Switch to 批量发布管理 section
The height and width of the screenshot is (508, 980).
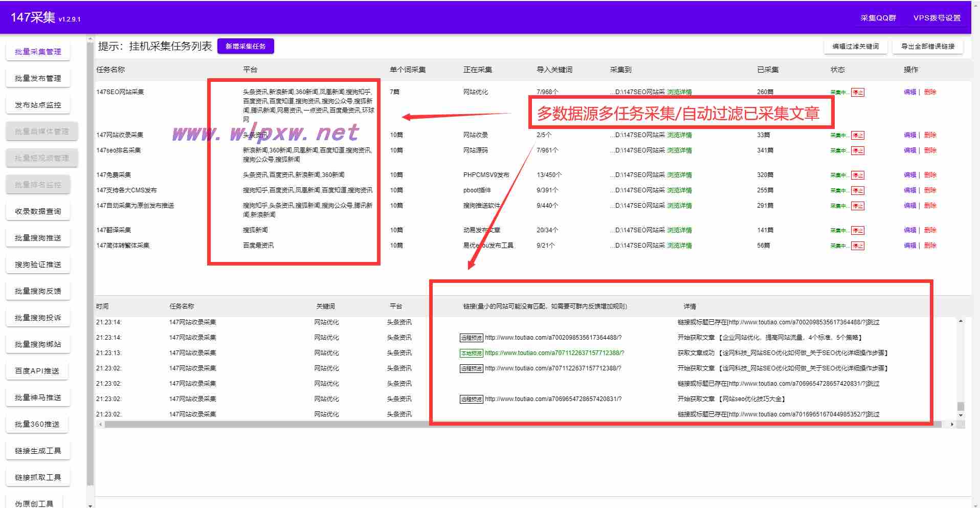(38, 78)
